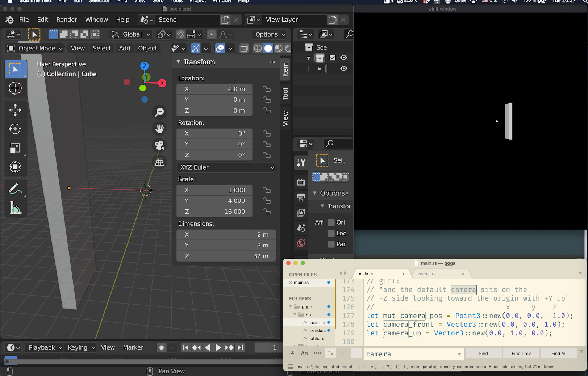Click Find button in Sublime
Screen dimensions: 588x376
[483, 354]
